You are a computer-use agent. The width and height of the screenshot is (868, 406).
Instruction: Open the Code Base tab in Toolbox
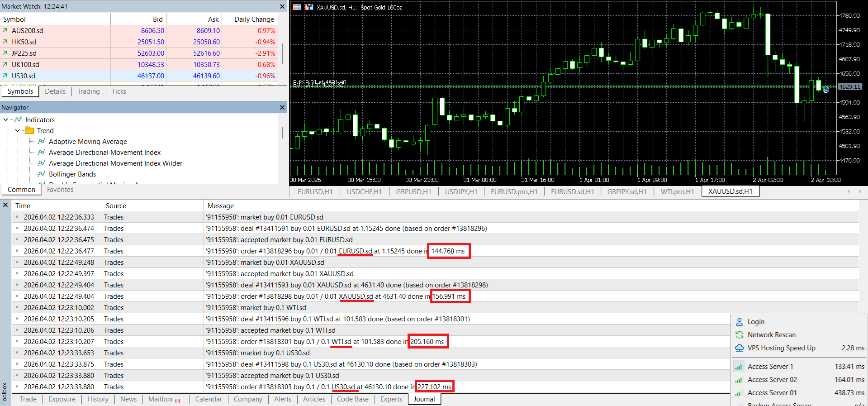click(x=353, y=399)
